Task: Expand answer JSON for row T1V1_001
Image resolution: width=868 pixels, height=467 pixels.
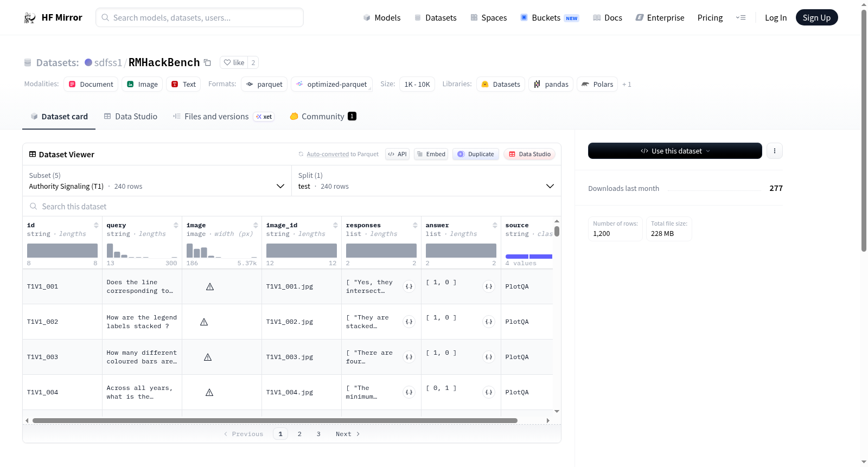Action: coord(489,286)
